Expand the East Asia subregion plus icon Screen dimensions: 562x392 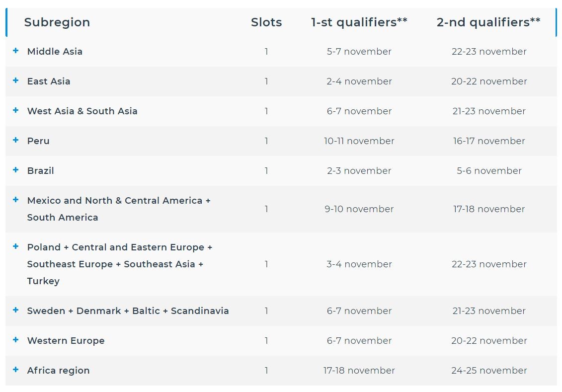(x=16, y=80)
